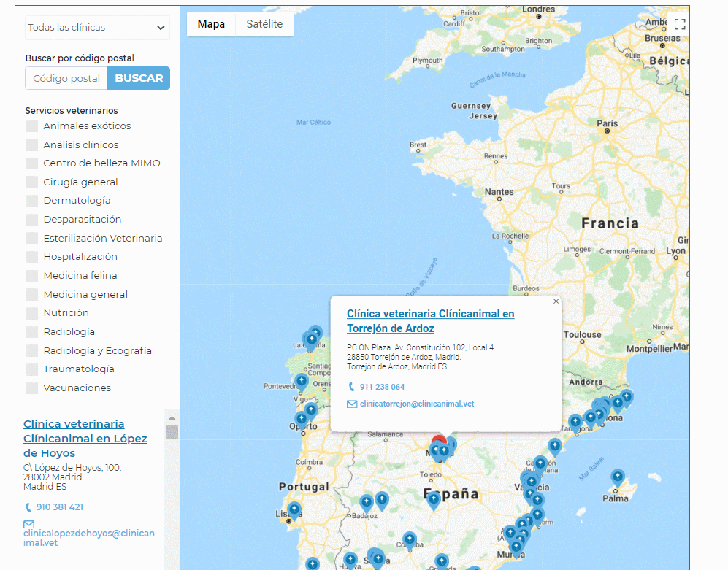Switch to Mapa view tab

pyautogui.click(x=211, y=24)
